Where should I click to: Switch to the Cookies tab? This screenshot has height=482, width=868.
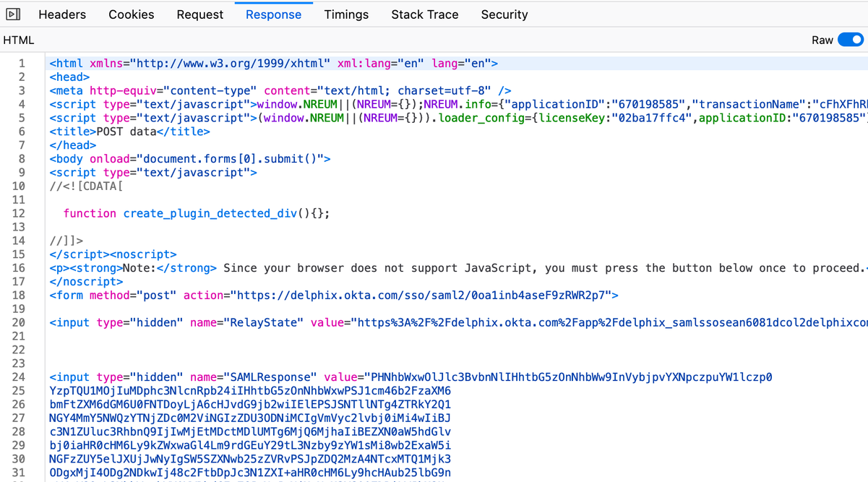point(131,14)
